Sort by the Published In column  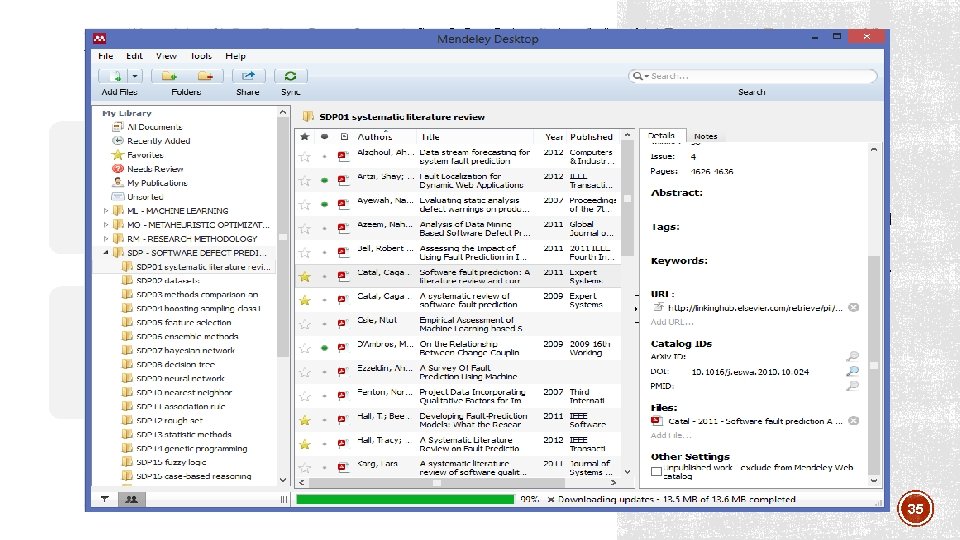point(593,137)
